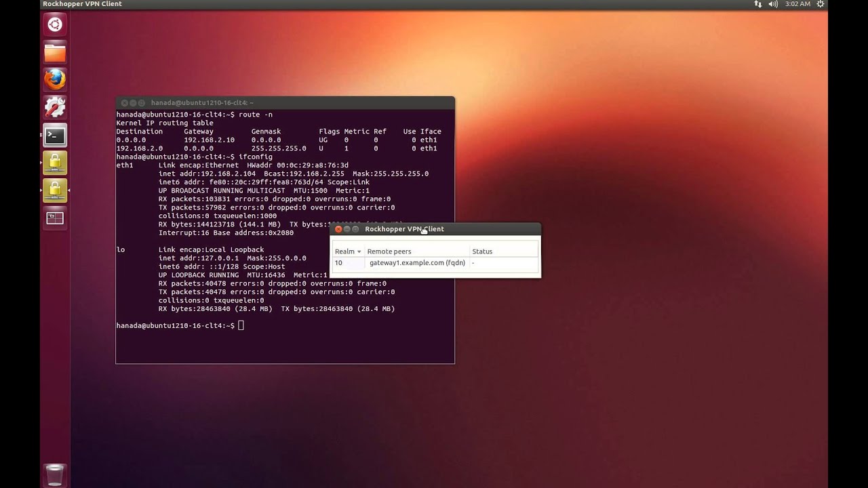Click the 'route -n' command in the terminal
This screenshot has height=488, width=868.
(x=256, y=115)
